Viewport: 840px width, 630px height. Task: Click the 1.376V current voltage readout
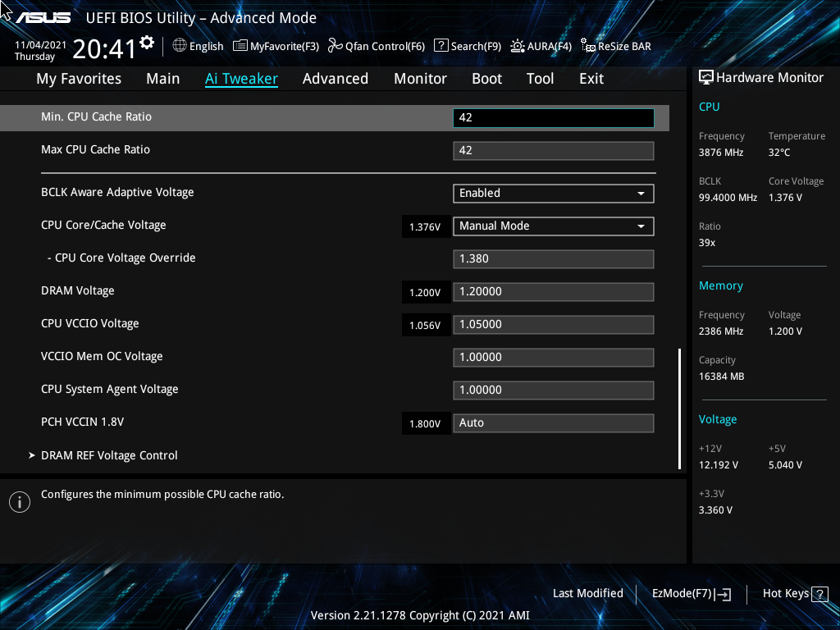pos(425,227)
